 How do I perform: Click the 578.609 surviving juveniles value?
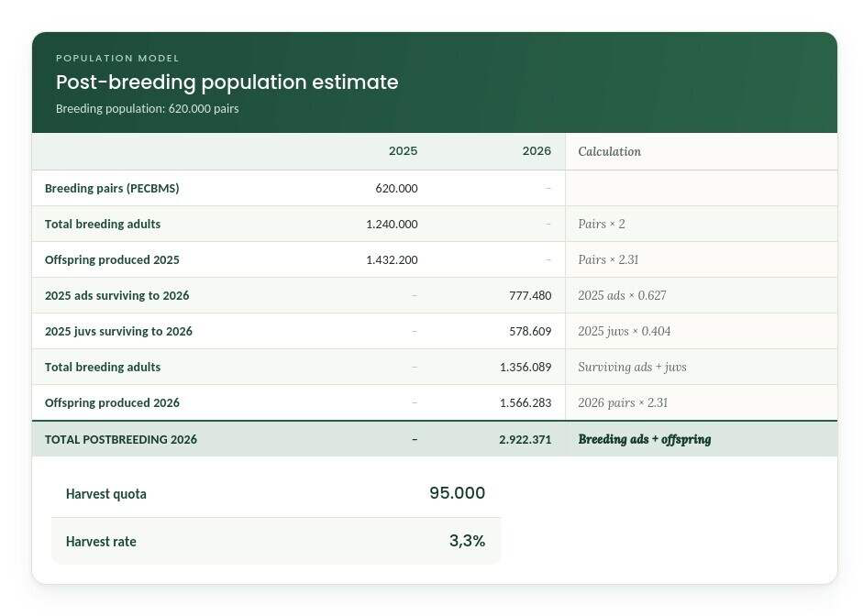coord(530,331)
